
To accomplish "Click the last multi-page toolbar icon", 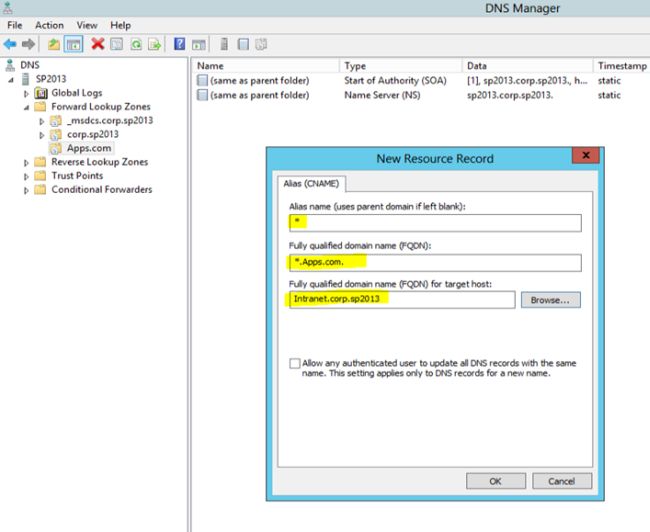I will 261,44.
